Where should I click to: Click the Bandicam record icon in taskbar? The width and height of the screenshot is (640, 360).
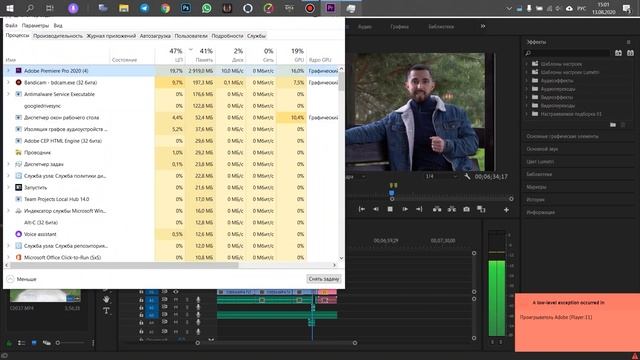310,8
